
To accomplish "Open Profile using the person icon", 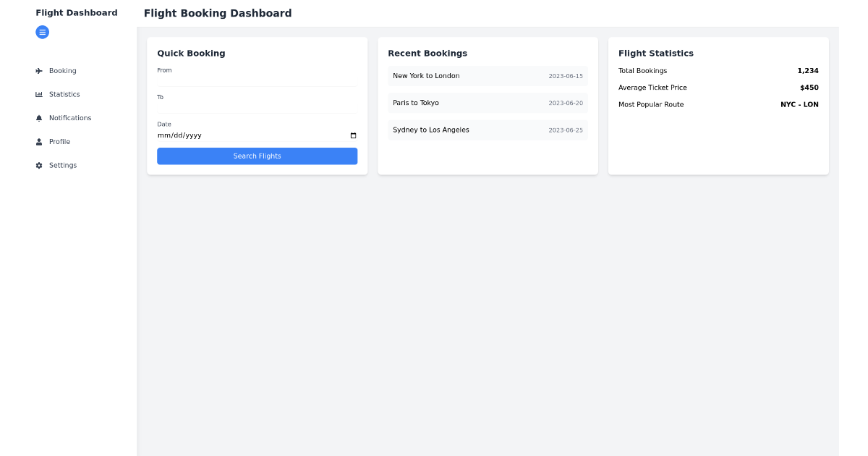I will (38, 141).
